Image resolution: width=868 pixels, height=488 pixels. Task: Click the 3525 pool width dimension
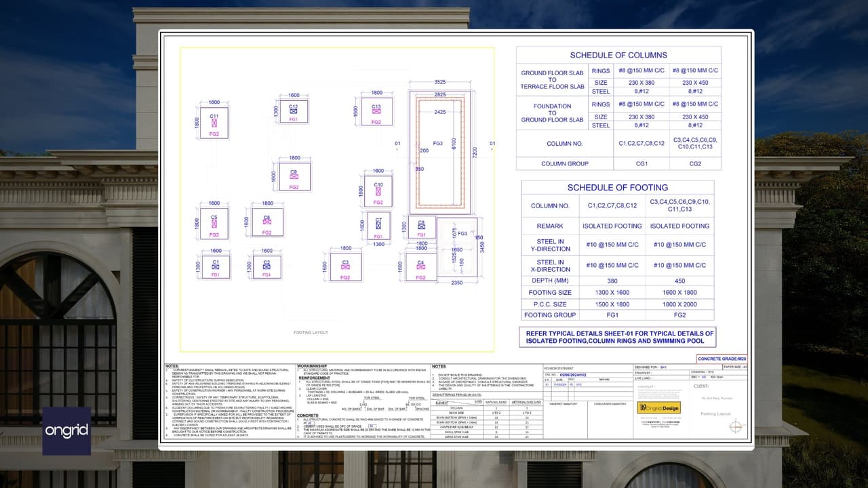click(x=439, y=83)
